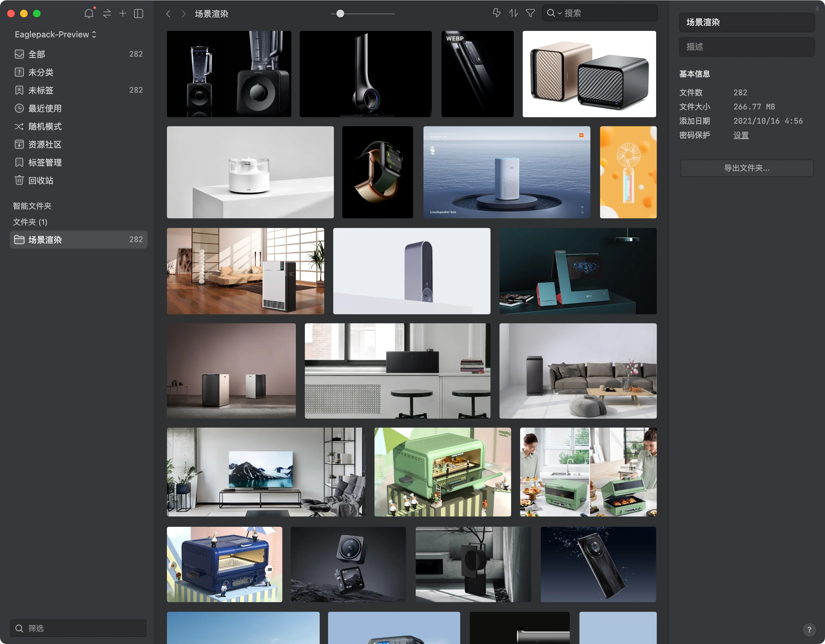Image resolution: width=825 pixels, height=644 pixels.
Task: Click the plus add icon
Action: tap(123, 14)
